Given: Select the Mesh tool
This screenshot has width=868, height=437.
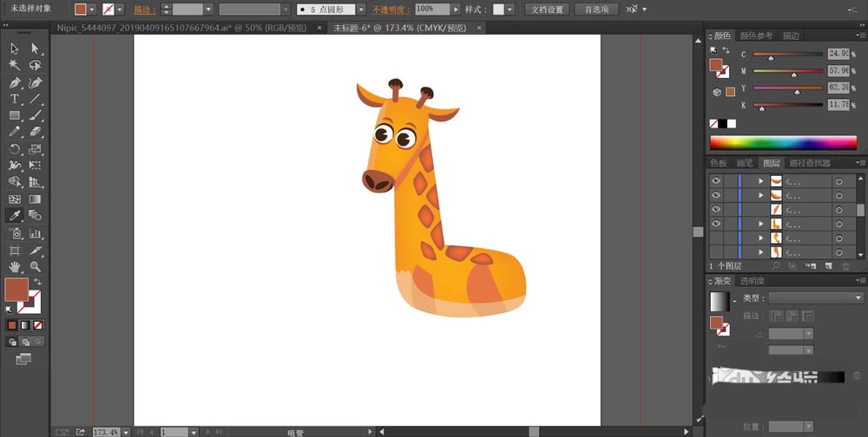Looking at the screenshot, I should point(15,199).
